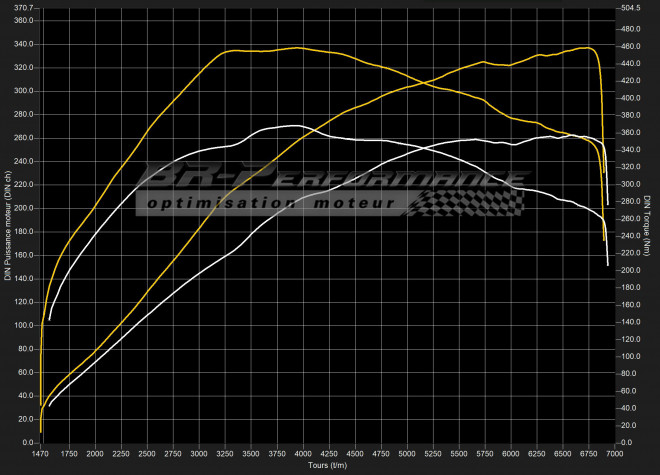660x475 pixels.
Task: Click the 4000 rpm tick on the x-axis
Action: point(302,455)
